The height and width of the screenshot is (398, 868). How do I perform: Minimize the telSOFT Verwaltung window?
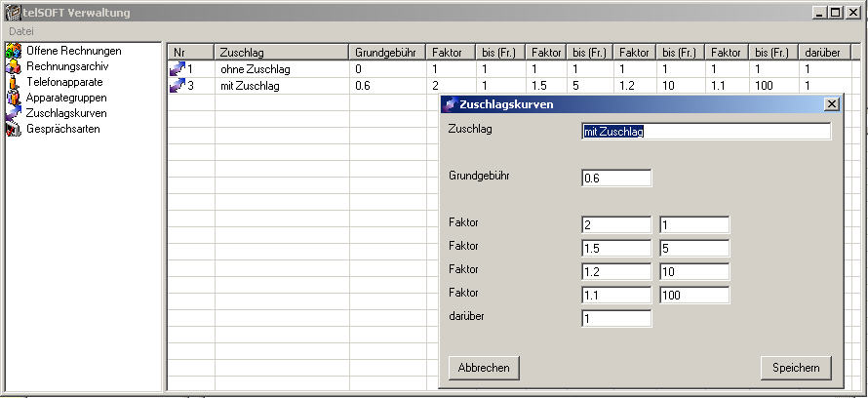coord(821,12)
